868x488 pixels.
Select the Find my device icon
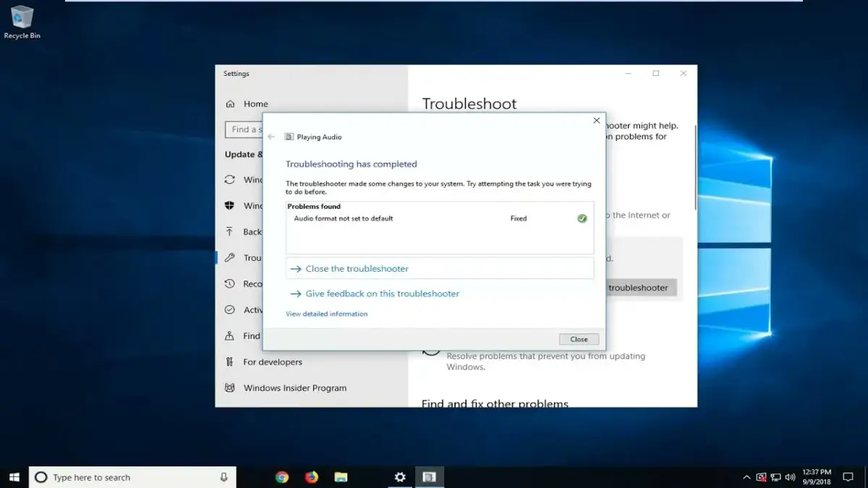click(231, 335)
